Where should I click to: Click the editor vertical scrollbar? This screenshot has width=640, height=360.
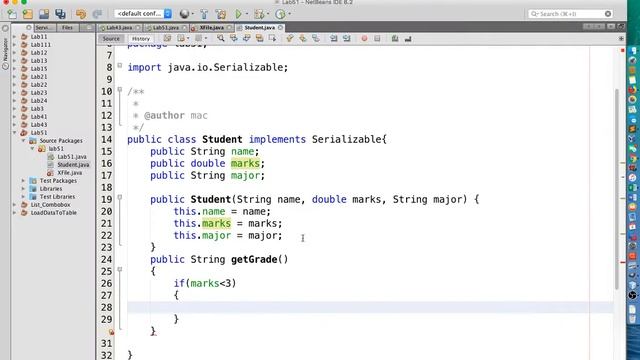pos(616,188)
